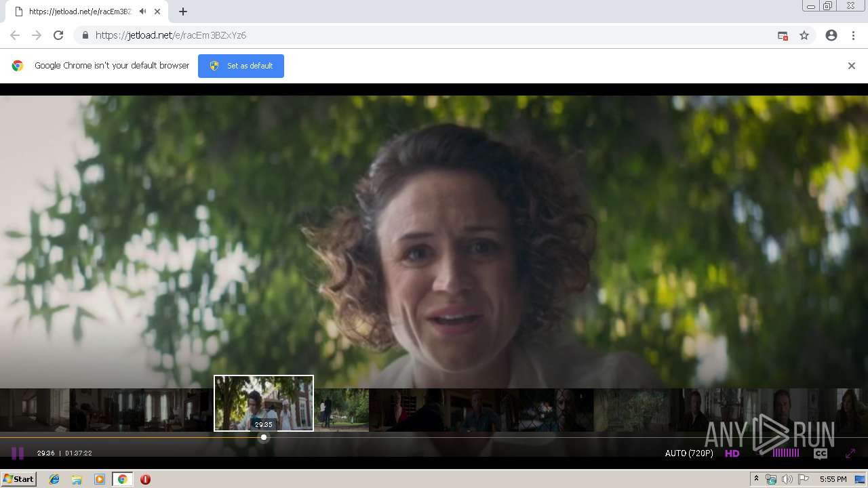868x488 pixels.
Task: Select the jetload.net browser tab
Action: point(88,12)
